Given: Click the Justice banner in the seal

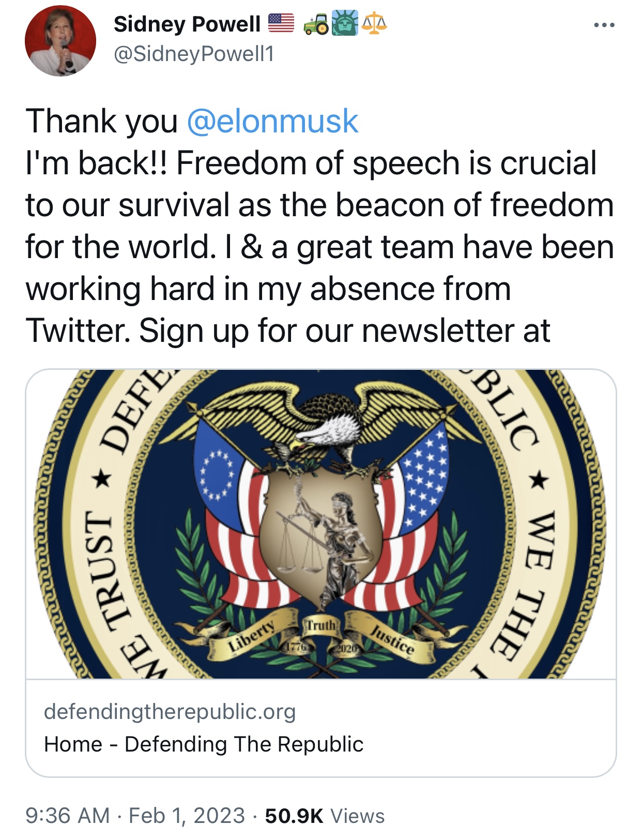Looking at the screenshot, I should pos(392,640).
